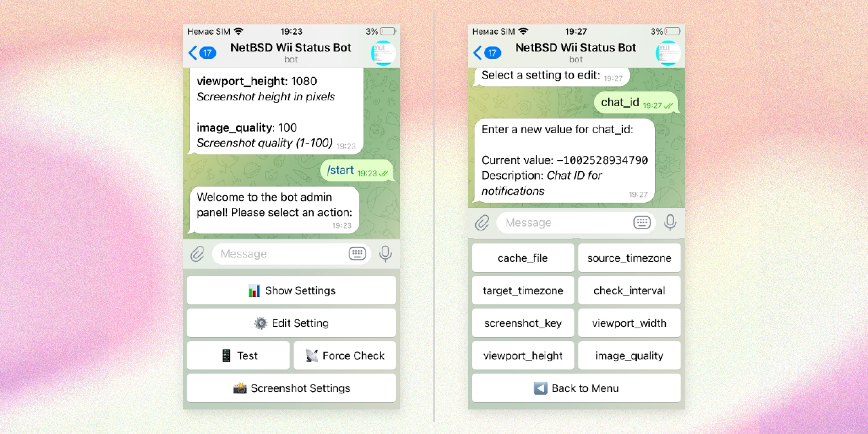Select the image_quality setting button

(x=629, y=355)
